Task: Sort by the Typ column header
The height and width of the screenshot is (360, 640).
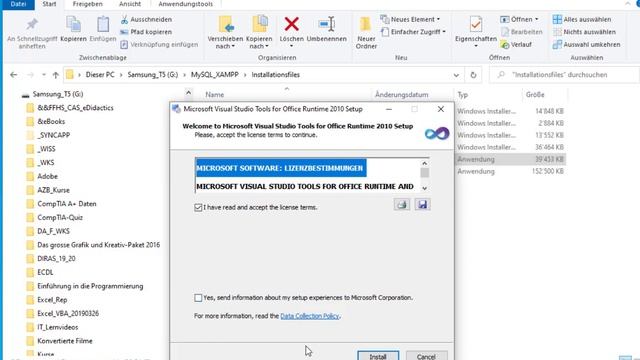Action: tap(462, 95)
